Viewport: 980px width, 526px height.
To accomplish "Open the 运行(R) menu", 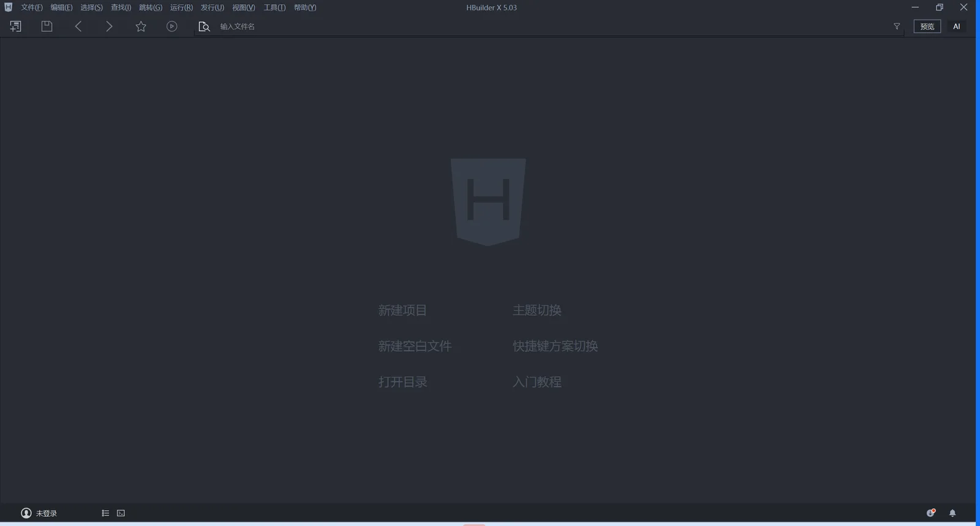I will 181,7.
